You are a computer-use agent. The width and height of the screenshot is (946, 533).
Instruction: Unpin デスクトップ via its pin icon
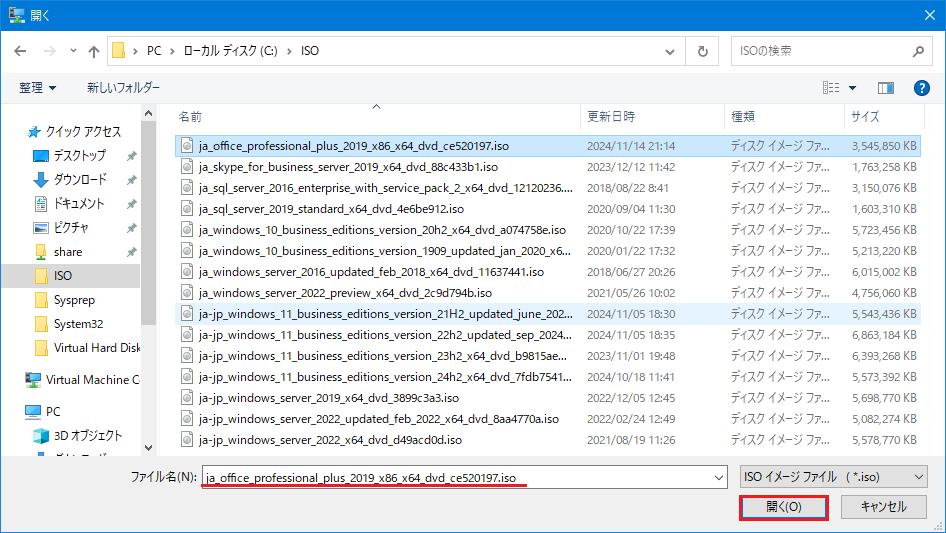click(131, 156)
